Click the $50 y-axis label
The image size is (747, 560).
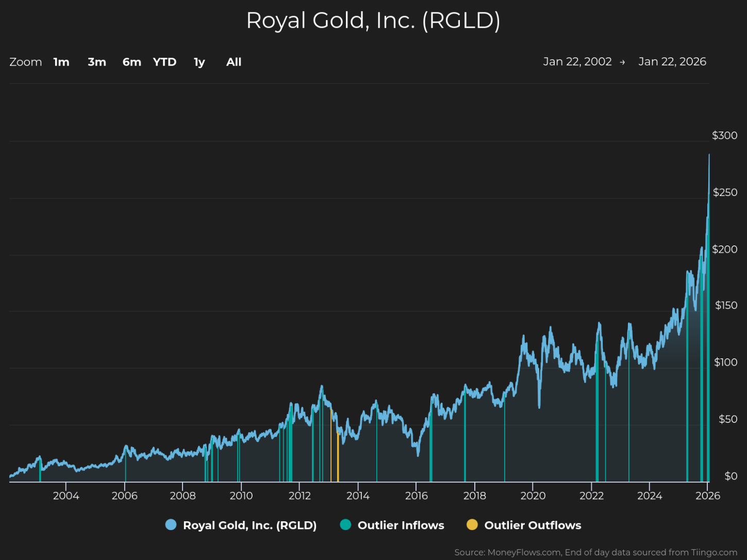point(728,419)
